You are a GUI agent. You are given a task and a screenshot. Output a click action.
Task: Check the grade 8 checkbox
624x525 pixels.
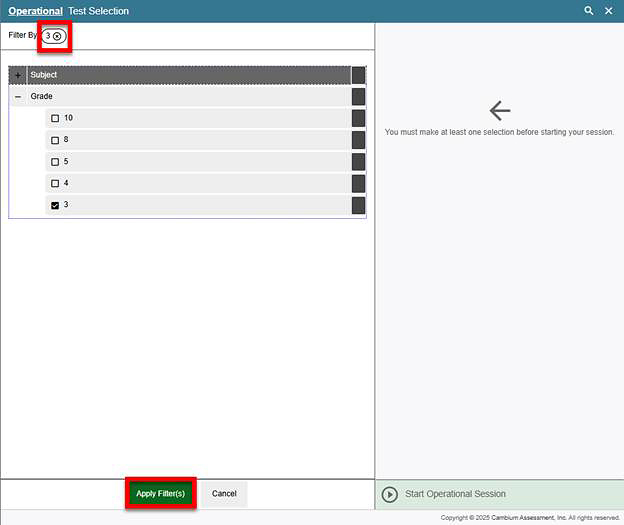point(55,140)
